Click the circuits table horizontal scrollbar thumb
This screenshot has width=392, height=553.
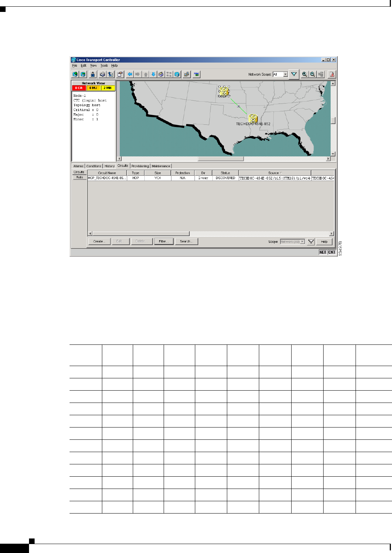coord(141,233)
